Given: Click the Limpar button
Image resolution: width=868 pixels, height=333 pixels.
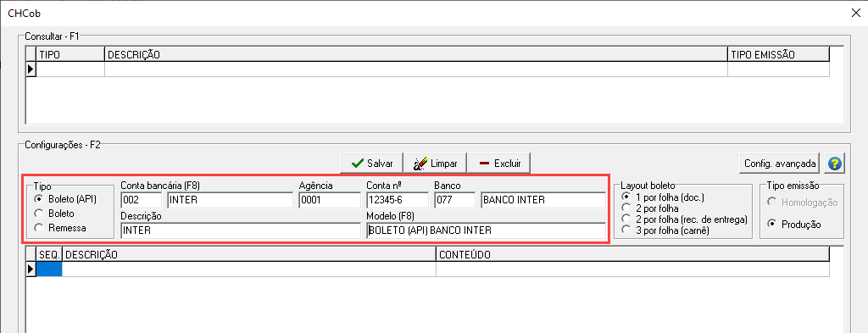Looking at the screenshot, I should (x=435, y=164).
